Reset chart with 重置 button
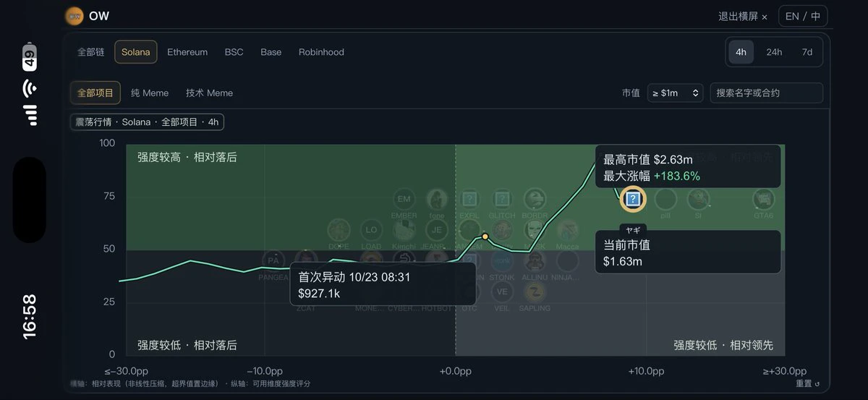The width and height of the screenshot is (868, 400). pos(807,383)
